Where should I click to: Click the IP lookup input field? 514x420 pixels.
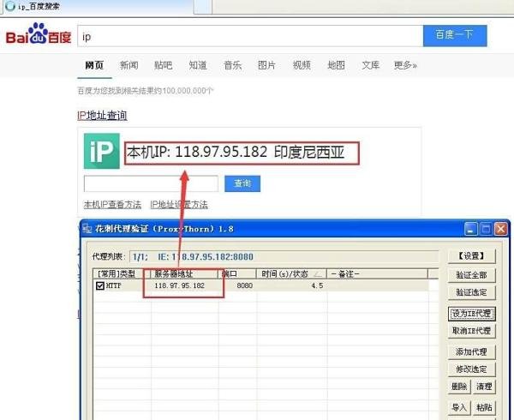pos(151,183)
